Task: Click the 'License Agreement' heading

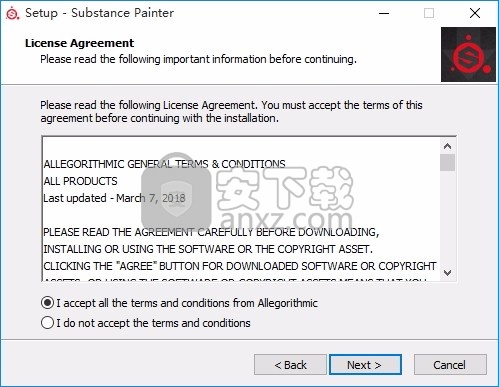Action: (79, 43)
